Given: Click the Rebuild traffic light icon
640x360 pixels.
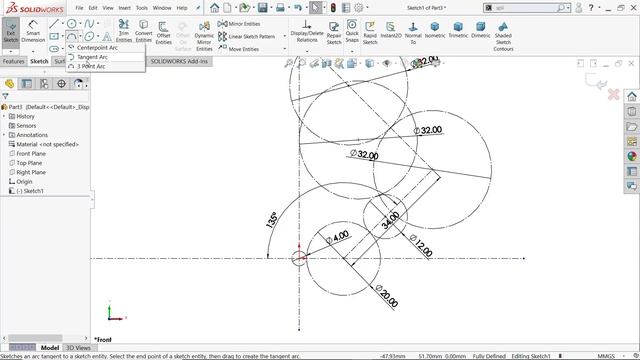Looking at the screenshot, I should (333, 7).
